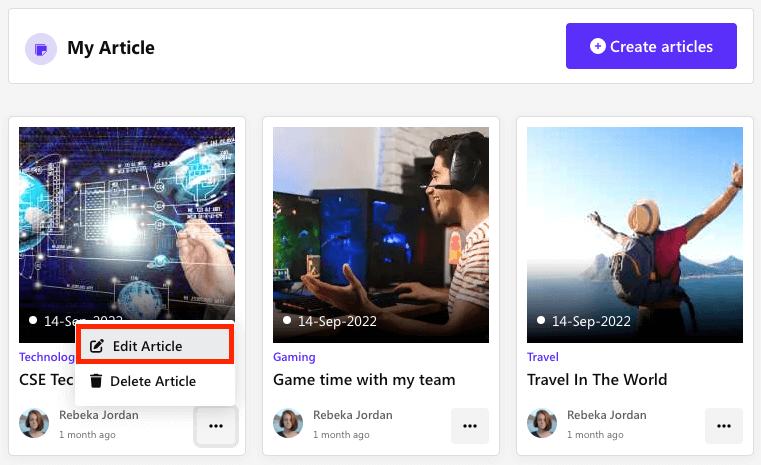This screenshot has width=761, height=465.
Task: Click the pencil icon beside Edit Article
Action: click(x=97, y=346)
